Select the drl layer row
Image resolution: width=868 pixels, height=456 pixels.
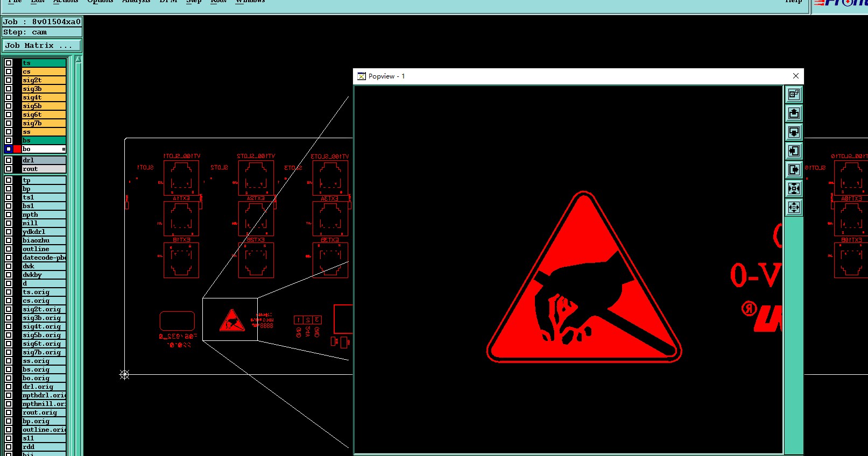pos(44,160)
